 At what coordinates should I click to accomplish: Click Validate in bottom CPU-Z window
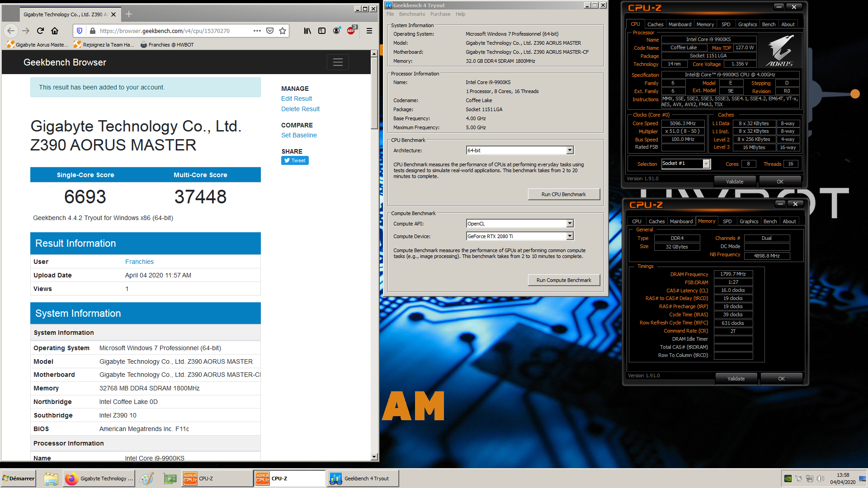pos(736,379)
